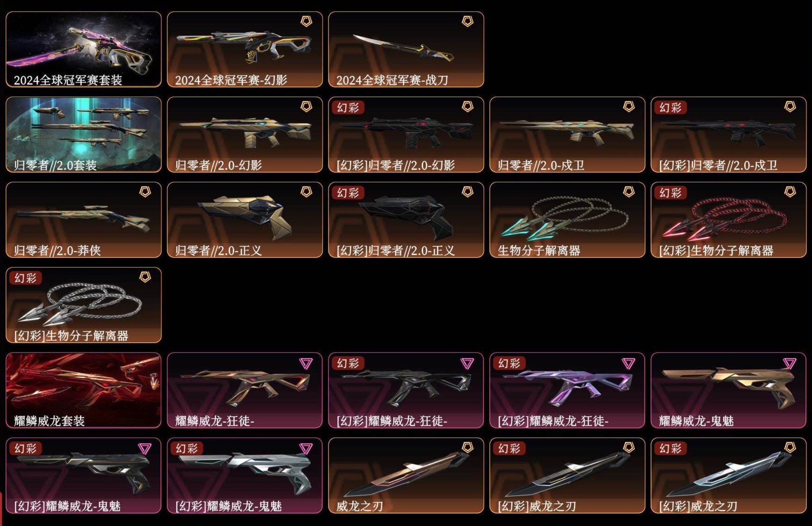Select the black [幻彩]耀鳞威龙-狂徒- rifle variant
The height and width of the screenshot is (526, 812).
406,390
